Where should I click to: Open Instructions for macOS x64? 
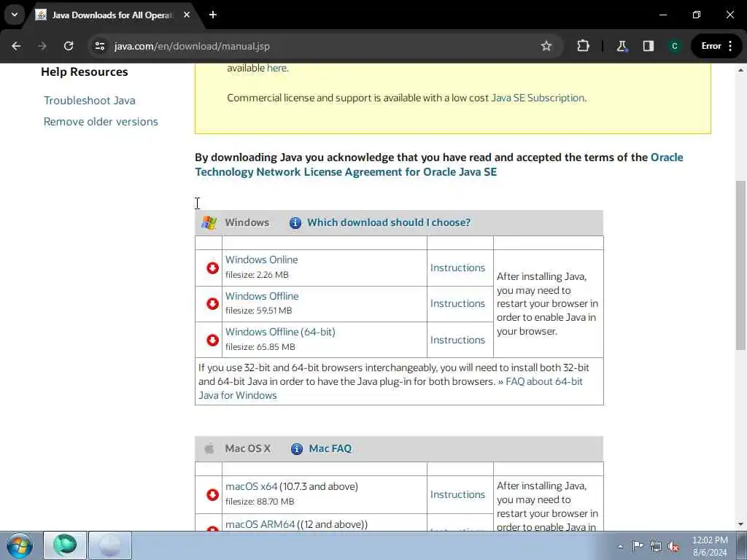point(457,495)
